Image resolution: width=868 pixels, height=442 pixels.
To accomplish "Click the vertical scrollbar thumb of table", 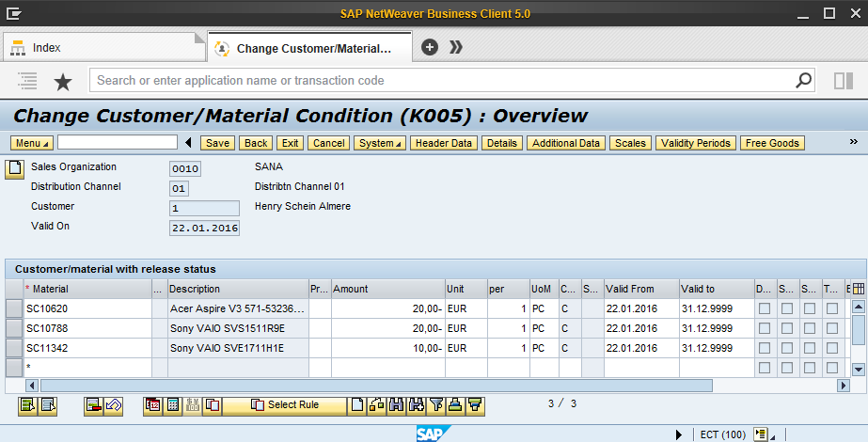I will click(x=858, y=331).
